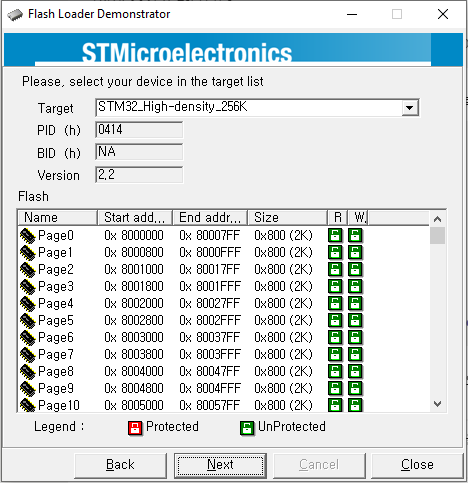Proceed with the Next button

click(x=220, y=465)
